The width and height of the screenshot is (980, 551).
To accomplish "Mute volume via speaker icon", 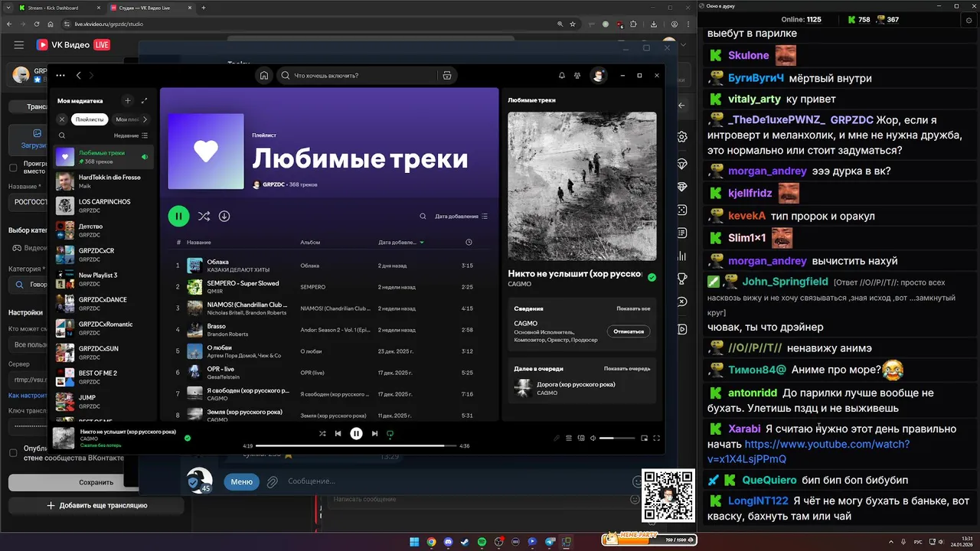I will [x=593, y=438].
